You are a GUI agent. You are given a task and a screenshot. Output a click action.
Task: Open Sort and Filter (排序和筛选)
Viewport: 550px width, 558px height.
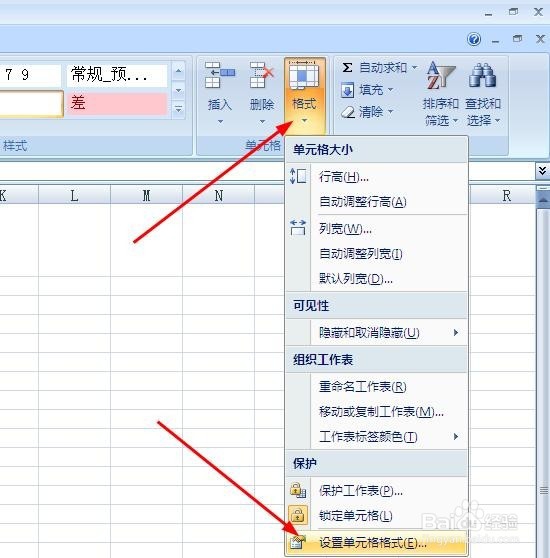point(440,94)
